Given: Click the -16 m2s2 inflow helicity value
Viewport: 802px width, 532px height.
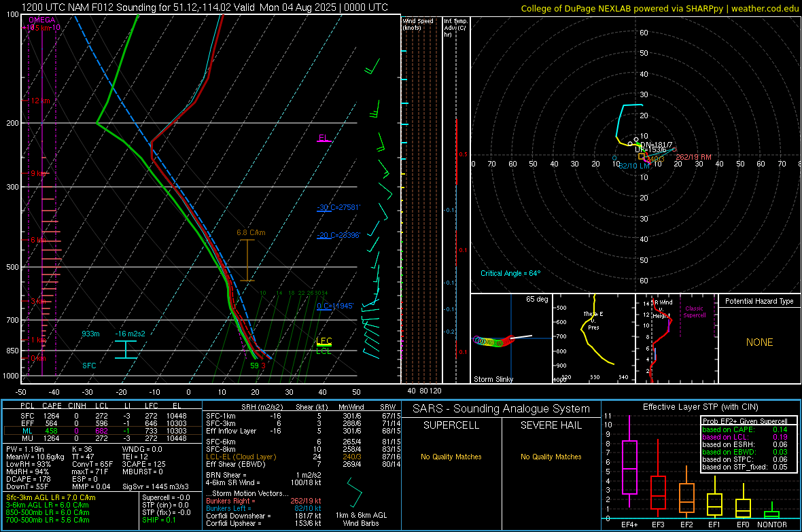Looking at the screenshot, I should coord(130,334).
